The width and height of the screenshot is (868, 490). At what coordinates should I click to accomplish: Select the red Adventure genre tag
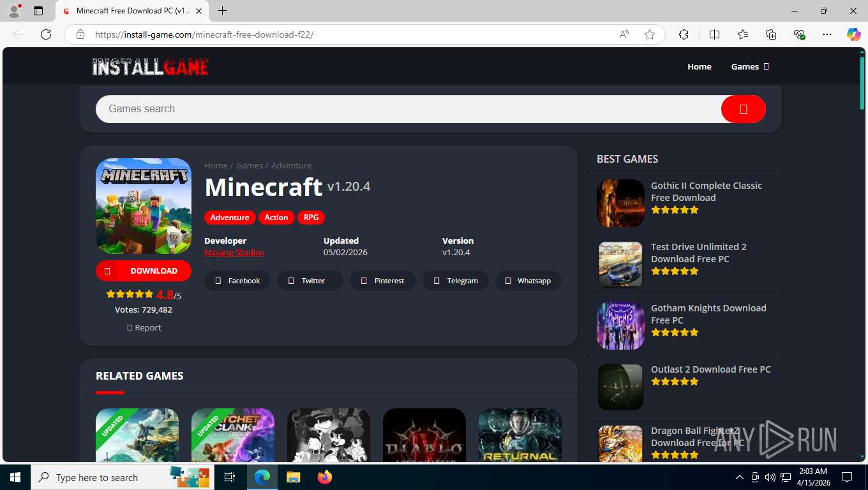point(230,218)
